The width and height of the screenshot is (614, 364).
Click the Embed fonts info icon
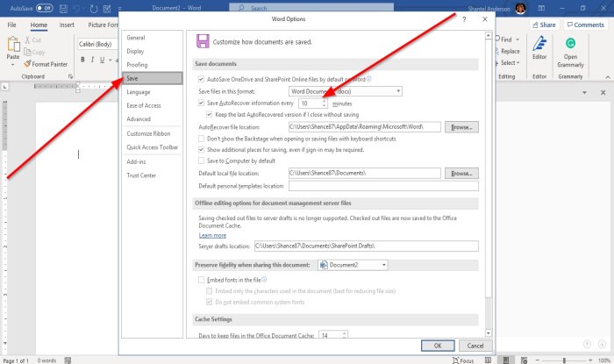[264, 280]
